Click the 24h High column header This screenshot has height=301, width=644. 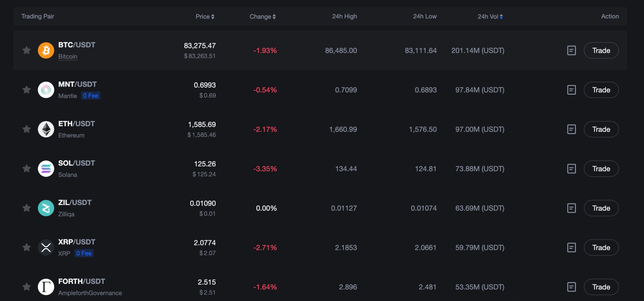[x=344, y=16]
